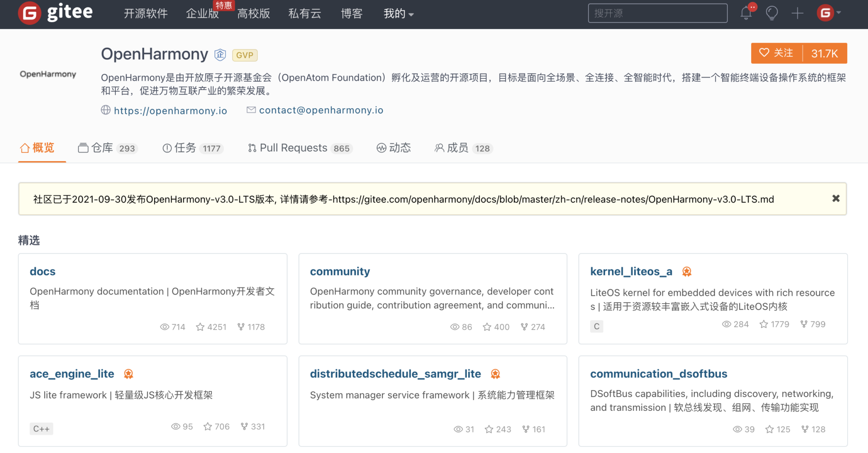The height and width of the screenshot is (453, 868).
Task: Click the fork icon on communication_dsoftbus (128)
Action: [x=805, y=430]
